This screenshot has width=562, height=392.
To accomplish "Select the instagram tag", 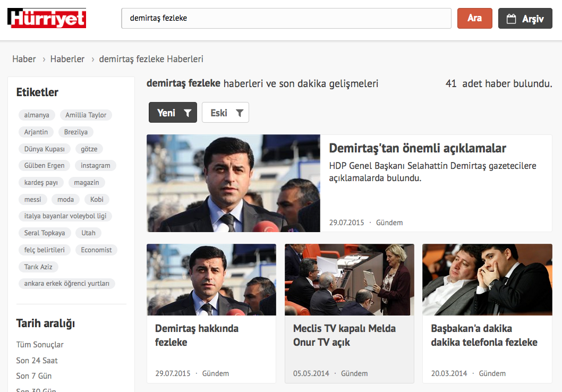I will tap(96, 165).
